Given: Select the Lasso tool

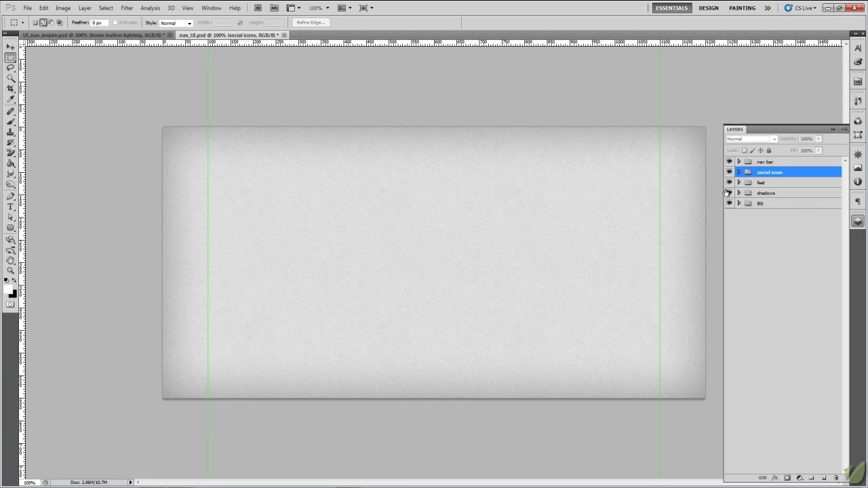Looking at the screenshot, I should point(11,68).
